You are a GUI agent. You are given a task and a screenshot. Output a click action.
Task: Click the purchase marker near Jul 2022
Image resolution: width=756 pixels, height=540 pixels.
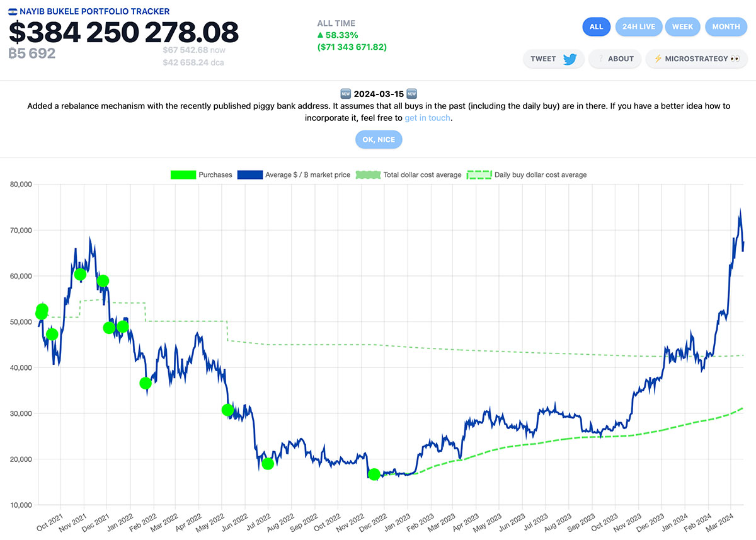click(268, 463)
